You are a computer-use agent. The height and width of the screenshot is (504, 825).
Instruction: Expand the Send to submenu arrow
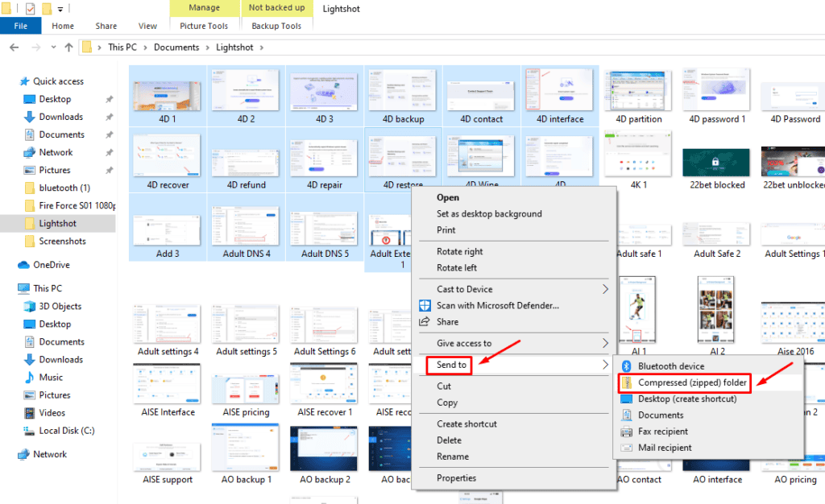click(606, 365)
